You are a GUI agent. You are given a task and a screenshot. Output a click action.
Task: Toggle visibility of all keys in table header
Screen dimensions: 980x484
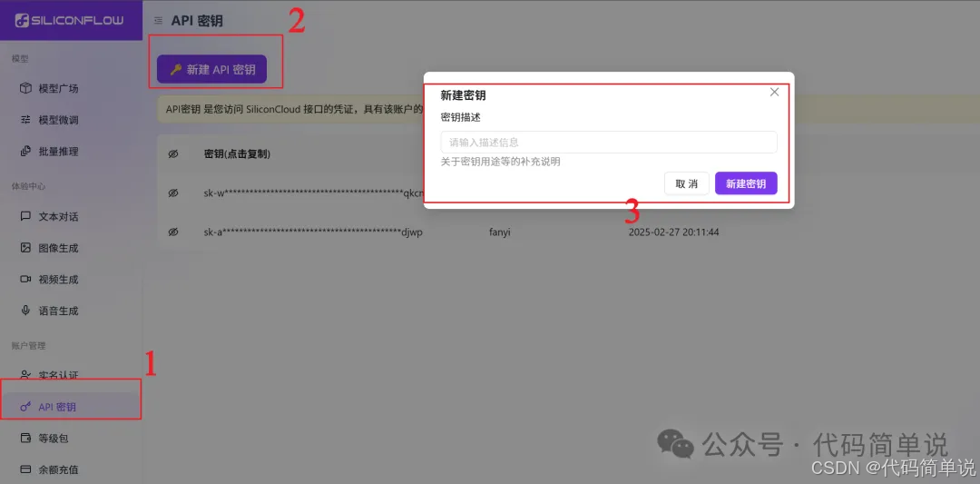click(x=173, y=153)
